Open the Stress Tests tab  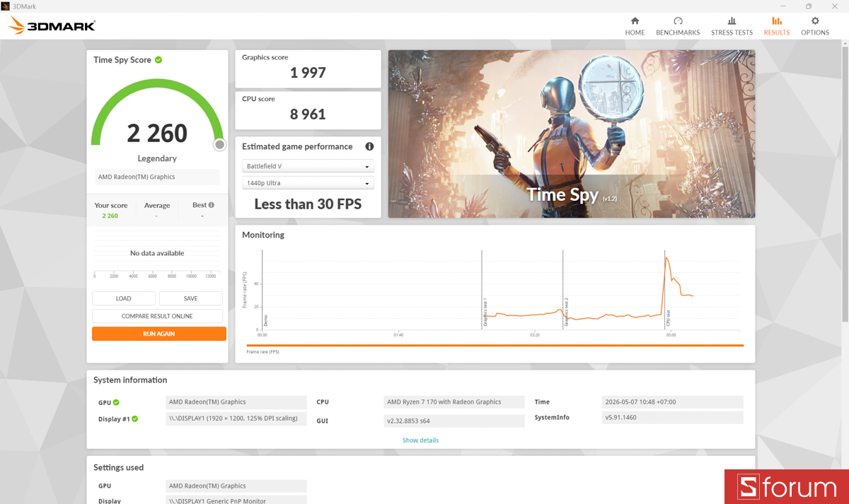click(732, 26)
